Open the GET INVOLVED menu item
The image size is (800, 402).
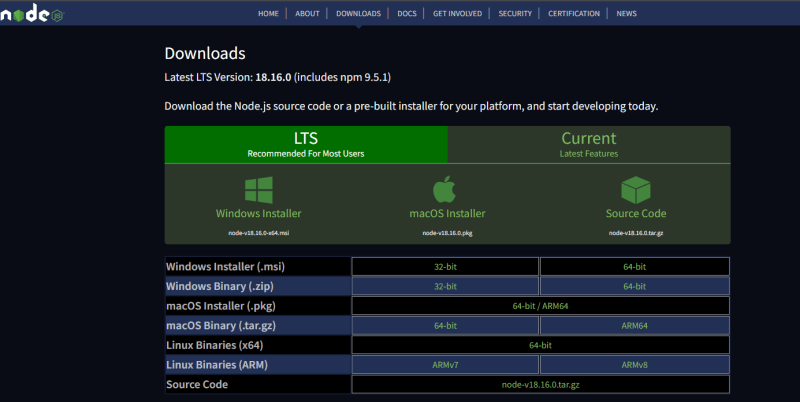click(x=458, y=14)
